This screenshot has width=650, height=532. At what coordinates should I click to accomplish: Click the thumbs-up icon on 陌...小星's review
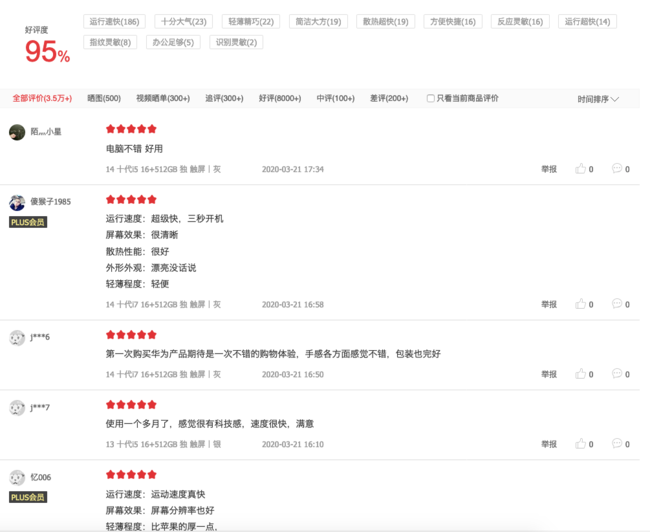coord(580,169)
